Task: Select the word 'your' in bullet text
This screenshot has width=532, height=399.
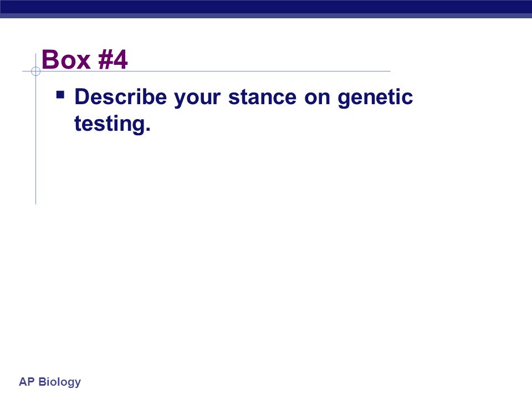Action: [197, 99]
